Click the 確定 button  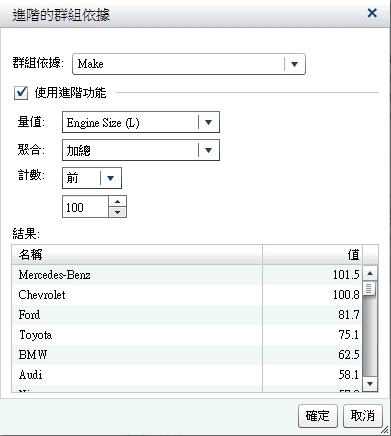coord(318,416)
